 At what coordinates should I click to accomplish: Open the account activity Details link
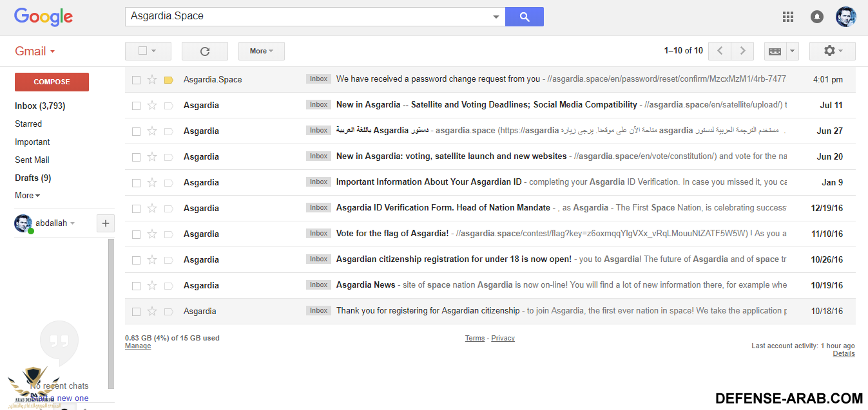pyautogui.click(x=844, y=353)
